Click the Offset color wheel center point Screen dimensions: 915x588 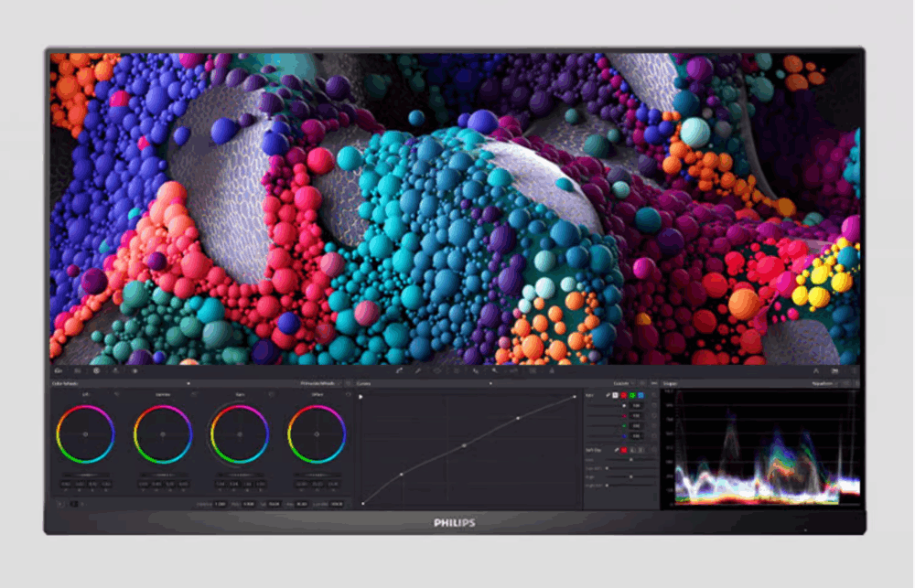click(317, 434)
